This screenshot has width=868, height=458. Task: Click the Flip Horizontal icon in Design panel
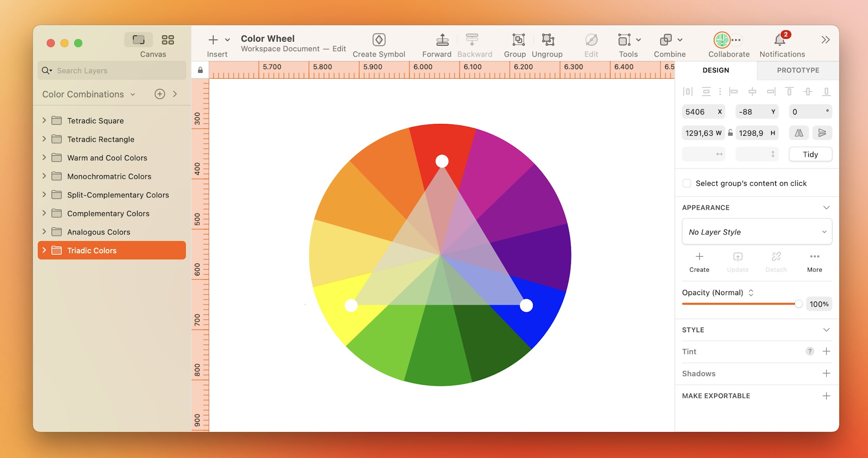click(798, 133)
